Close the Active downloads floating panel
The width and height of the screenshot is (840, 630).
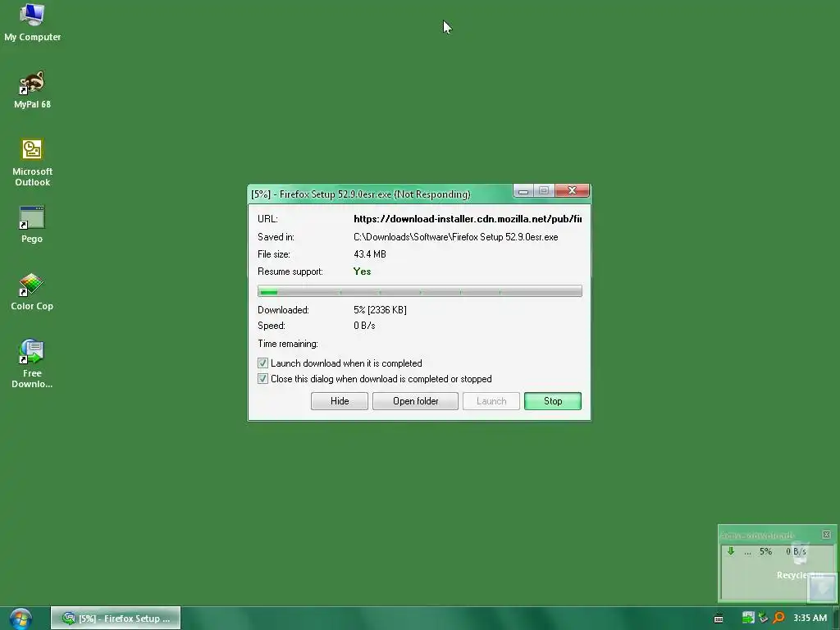click(x=826, y=535)
